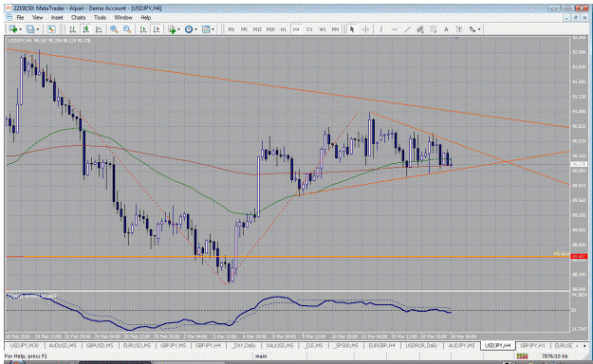Select the MN timeframe button
The width and height of the screenshot is (593, 364).
point(335,29)
